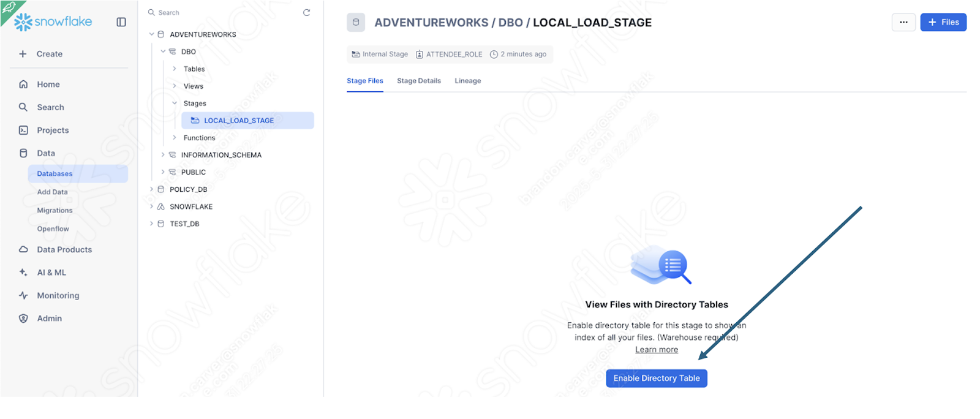Click the INFORMATION_SCHEMA schema icon
This screenshot has height=419, width=980.
pos(173,155)
